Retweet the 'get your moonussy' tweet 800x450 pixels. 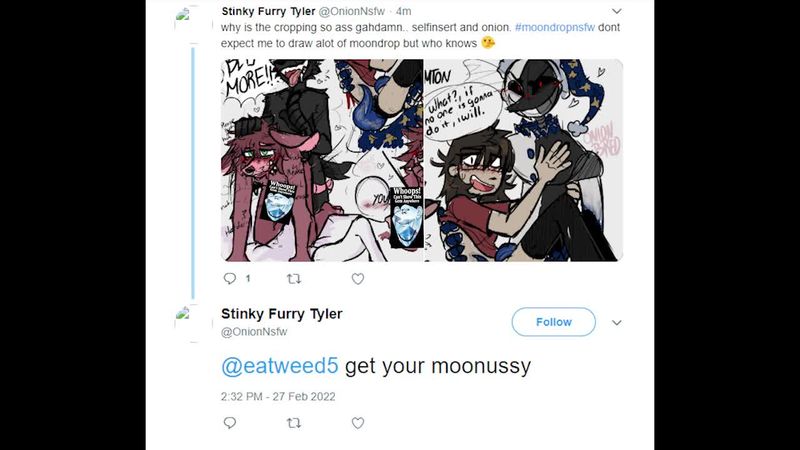294,422
